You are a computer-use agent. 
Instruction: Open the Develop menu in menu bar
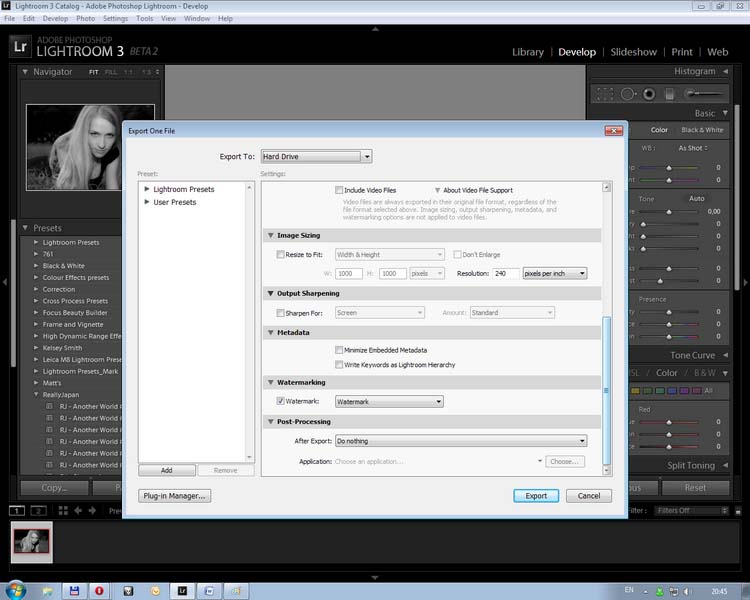[55, 18]
